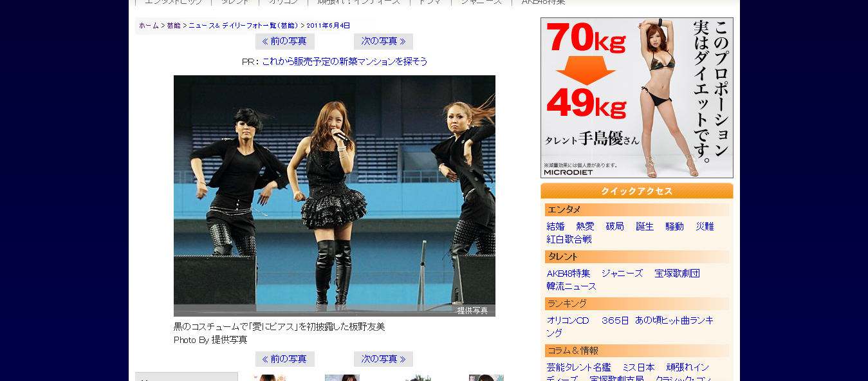The width and height of the screenshot is (868, 381).
Task: Open 結婚 link under エンタメ
Action: pyautogui.click(x=555, y=227)
